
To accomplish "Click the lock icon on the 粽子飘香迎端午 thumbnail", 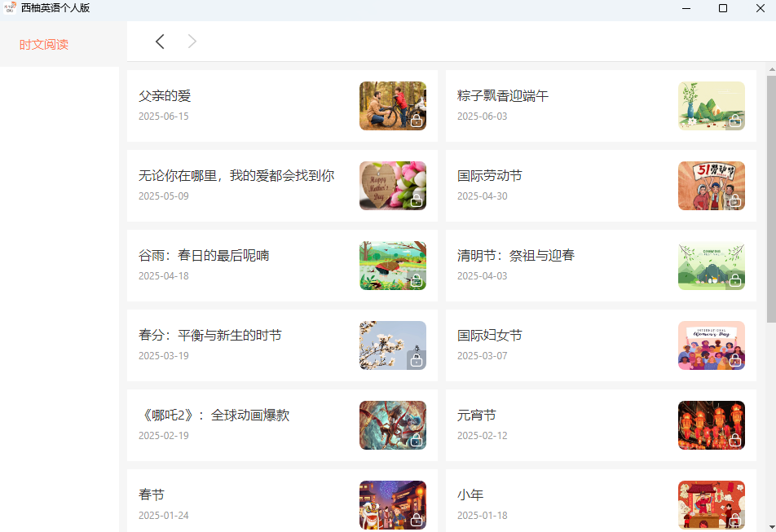I will coord(736,120).
